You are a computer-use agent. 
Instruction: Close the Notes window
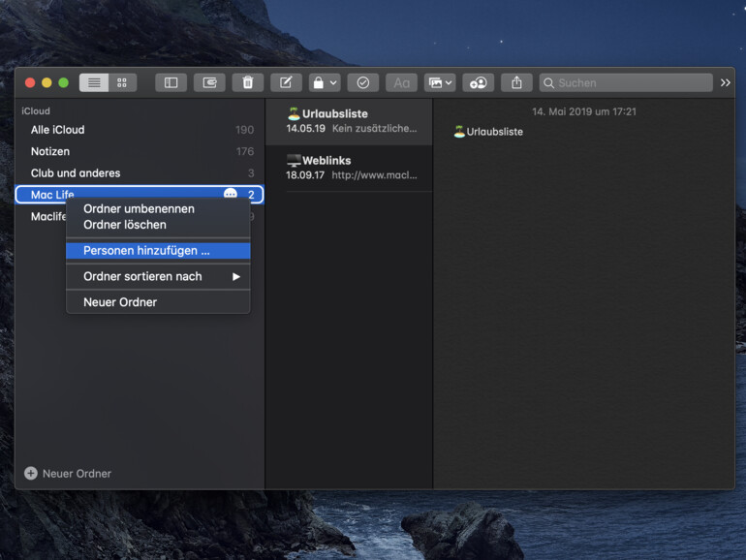click(30, 82)
